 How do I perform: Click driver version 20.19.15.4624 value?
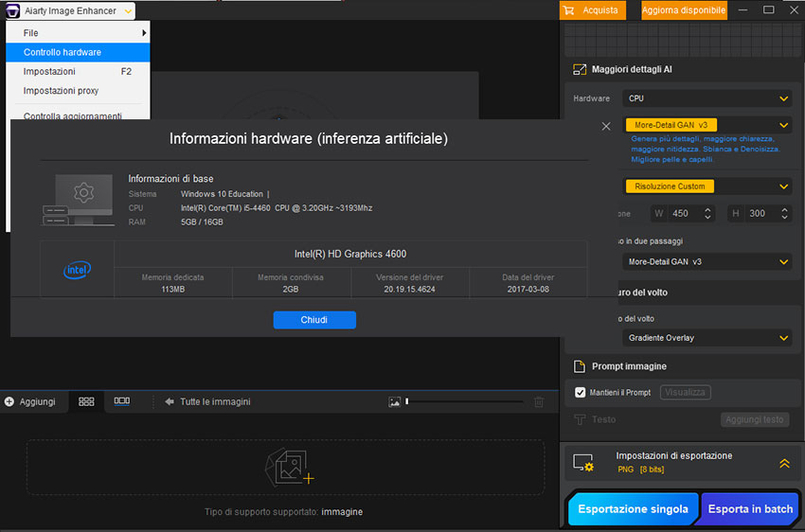[409, 290]
